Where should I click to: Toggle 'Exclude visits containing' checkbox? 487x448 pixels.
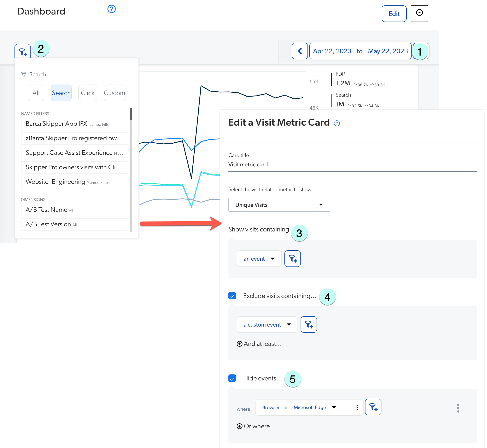tap(232, 296)
